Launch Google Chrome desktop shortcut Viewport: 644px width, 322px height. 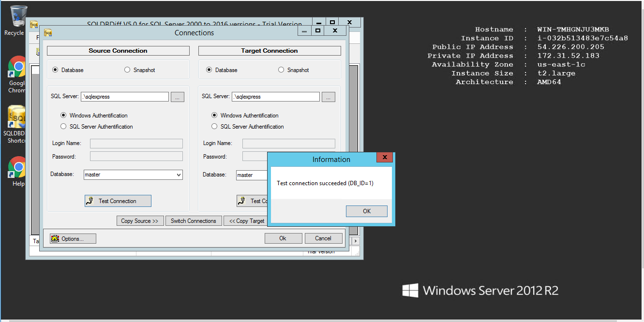(x=17, y=70)
